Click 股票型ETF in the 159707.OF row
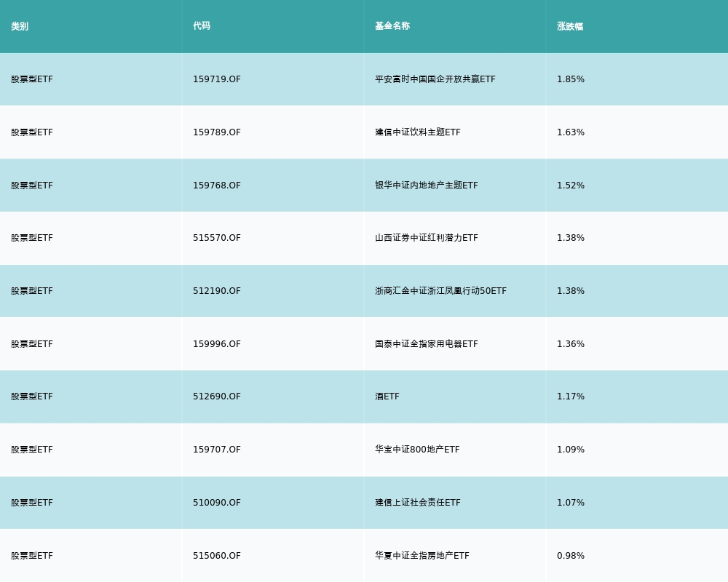This screenshot has width=728, height=582. [32, 450]
